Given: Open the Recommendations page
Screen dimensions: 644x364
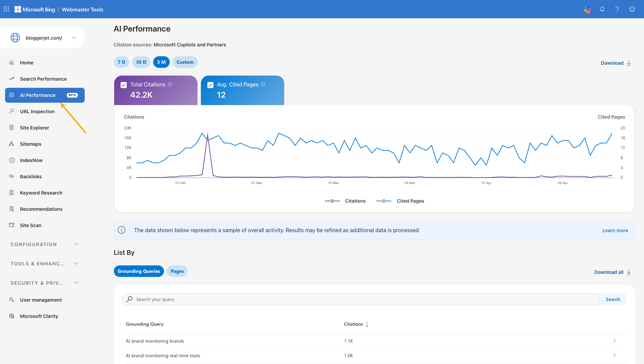Looking at the screenshot, I should click(45, 209).
